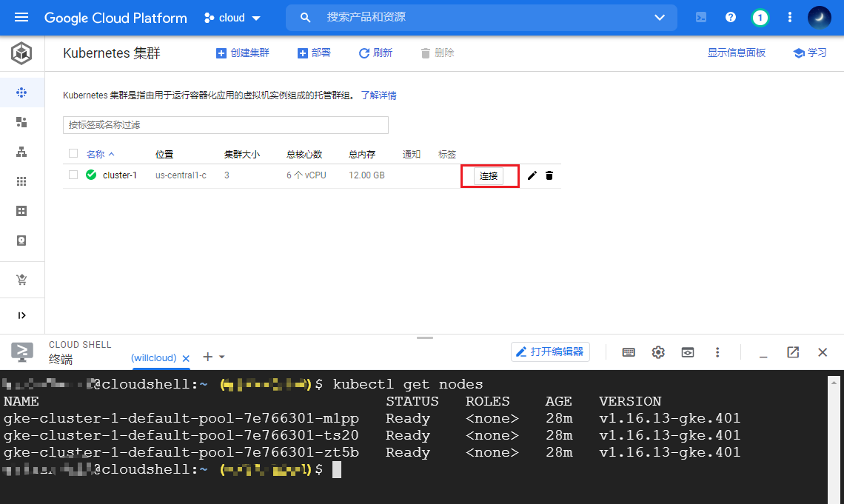Select the Storage sidebar icon
The height and width of the screenshot is (504, 844).
click(21, 241)
